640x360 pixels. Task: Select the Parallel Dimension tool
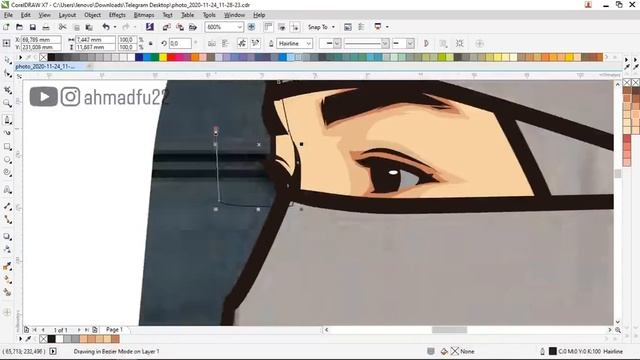(x=7, y=207)
